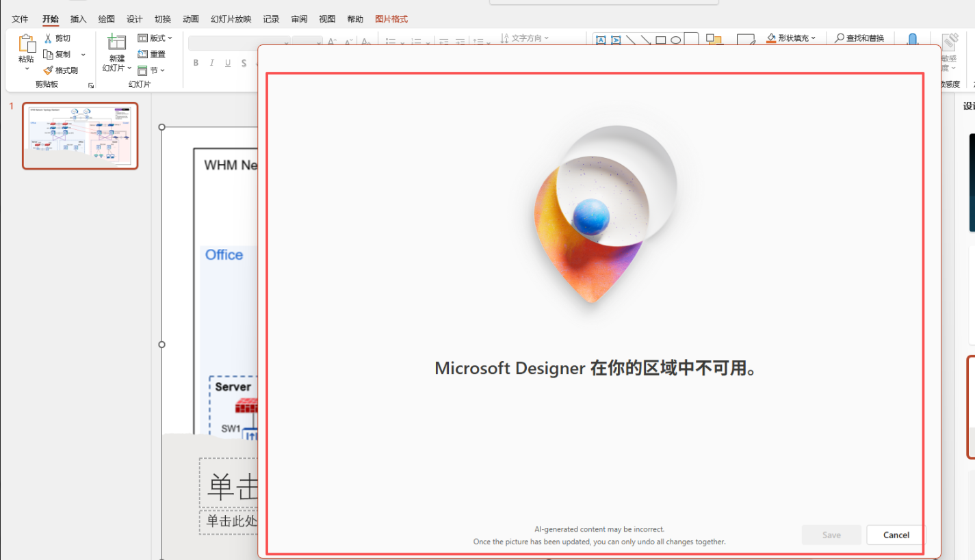
Task: Click the "Server" label on the slide
Action: pos(233,387)
